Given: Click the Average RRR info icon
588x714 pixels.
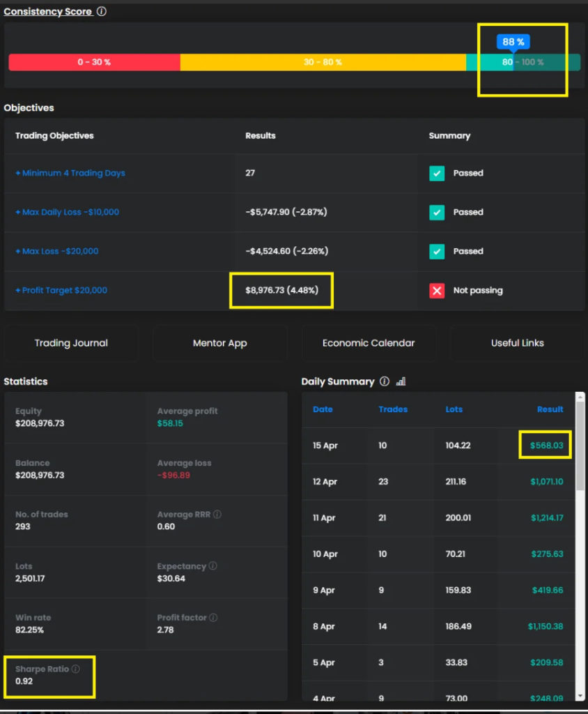Looking at the screenshot, I should point(217,515).
